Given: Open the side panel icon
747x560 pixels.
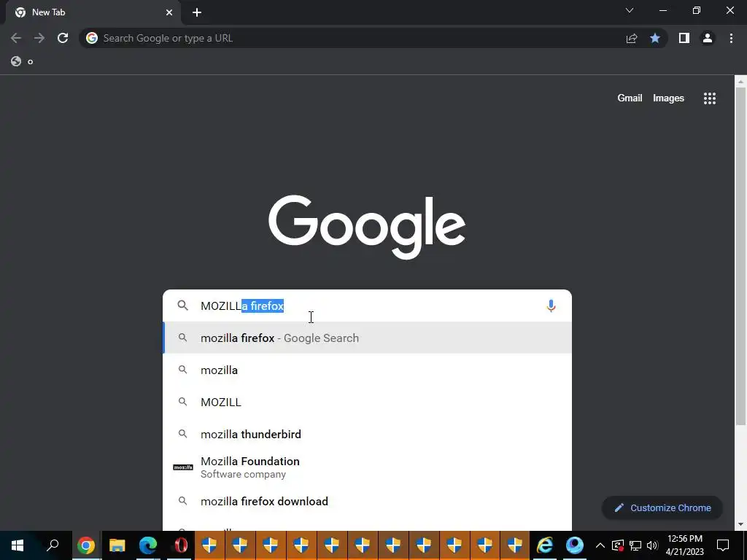Looking at the screenshot, I should [x=684, y=38].
